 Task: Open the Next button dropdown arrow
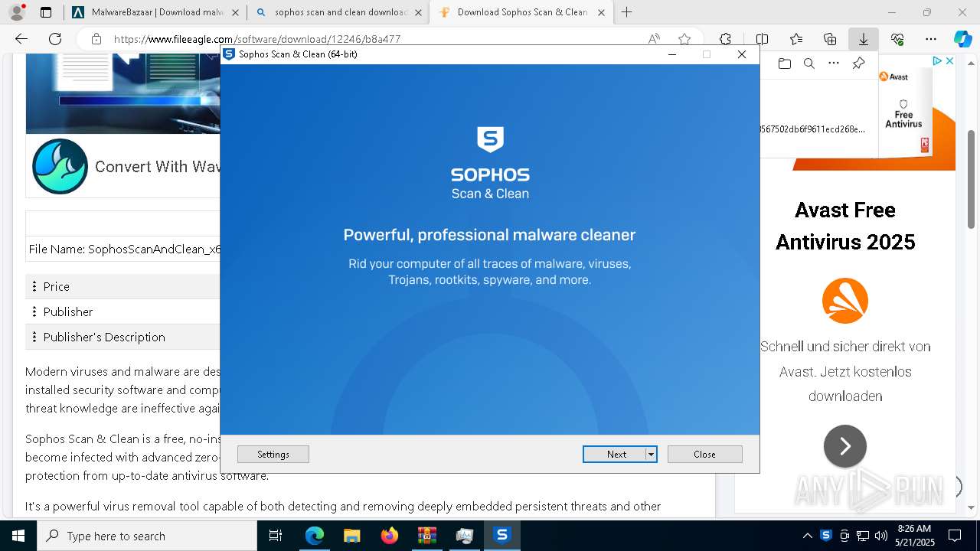[x=651, y=455]
